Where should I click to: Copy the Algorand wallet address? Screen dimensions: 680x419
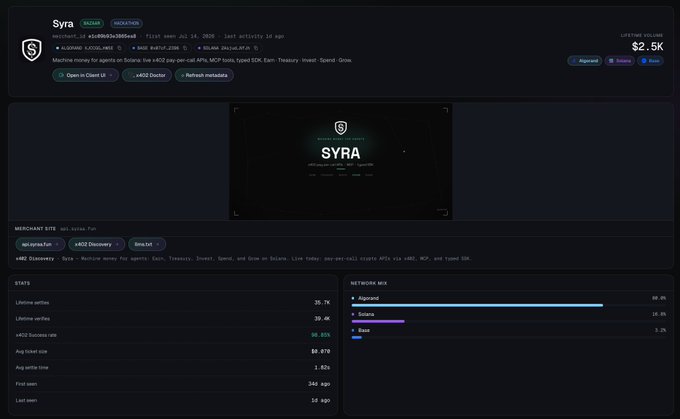coord(119,48)
